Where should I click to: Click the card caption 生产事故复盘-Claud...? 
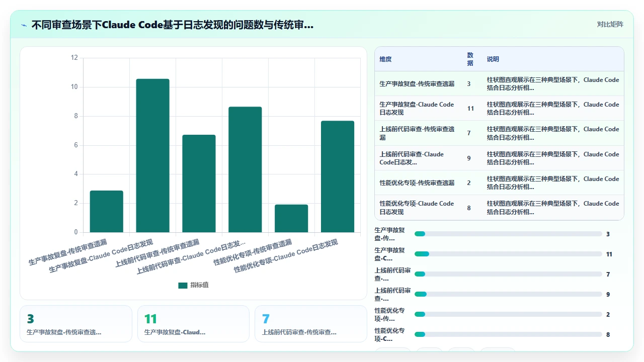pos(175,332)
